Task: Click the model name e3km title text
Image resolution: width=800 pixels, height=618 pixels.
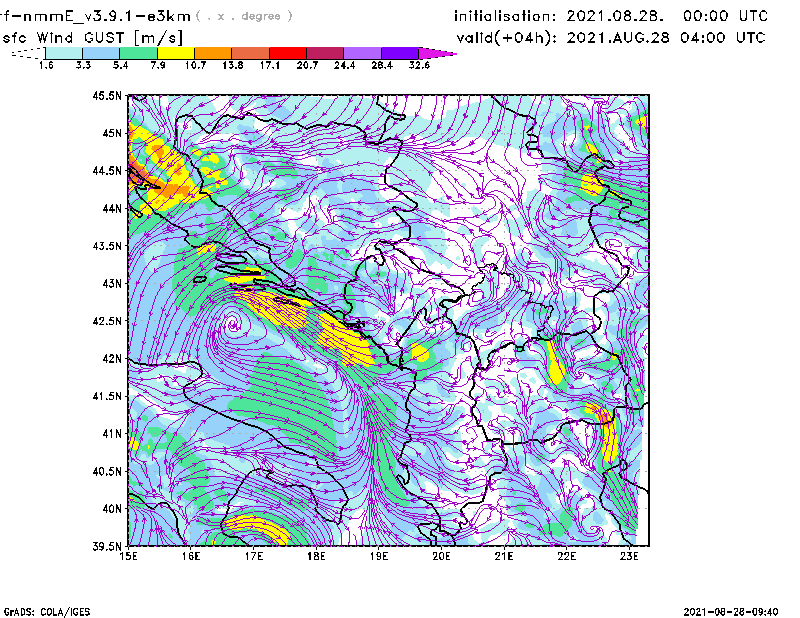Action: point(95,16)
